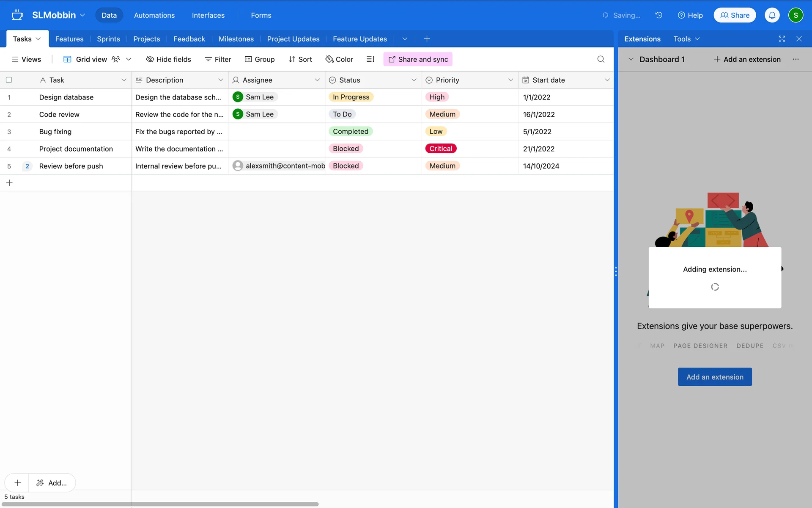Add new row with plus icon
Screen dimensions: 812x508
click(x=9, y=183)
